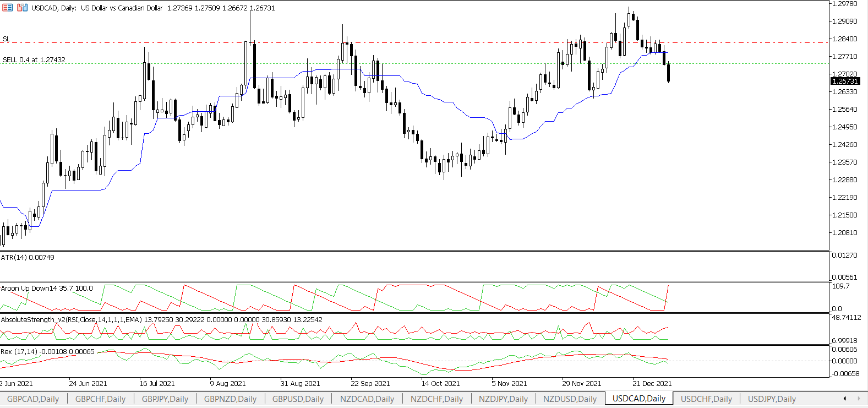Click the Aroon scale value 109.7
868x408 pixels.
[x=840, y=286]
